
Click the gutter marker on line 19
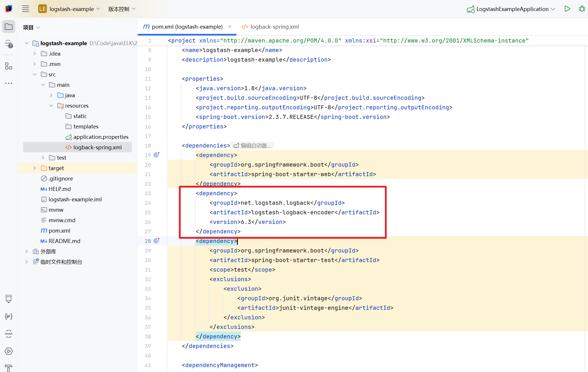tap(157, 155)
